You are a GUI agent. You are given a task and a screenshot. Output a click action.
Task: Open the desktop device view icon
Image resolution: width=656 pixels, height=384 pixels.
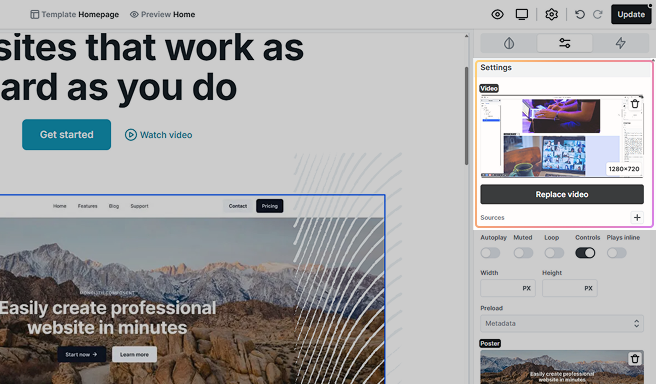tap(522, 15)
